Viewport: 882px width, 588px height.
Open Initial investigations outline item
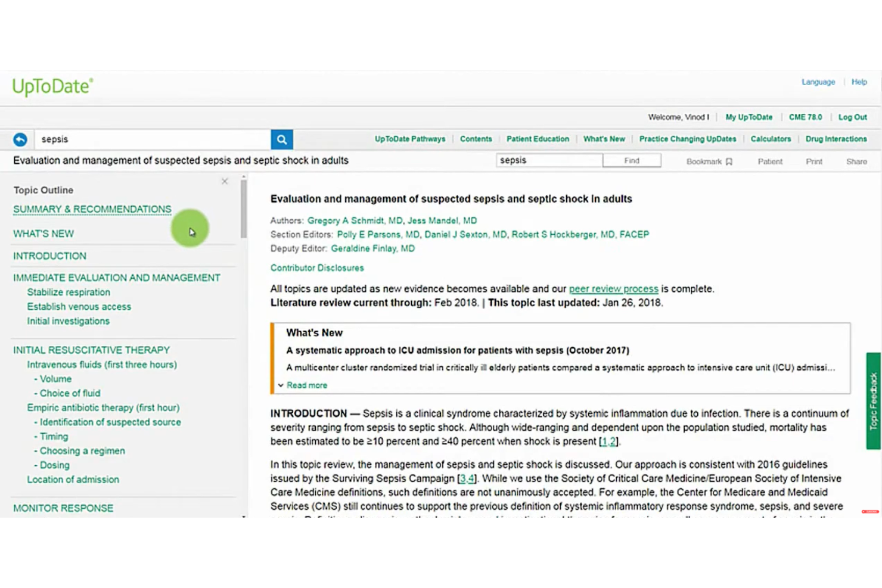[x=68, y=321]
